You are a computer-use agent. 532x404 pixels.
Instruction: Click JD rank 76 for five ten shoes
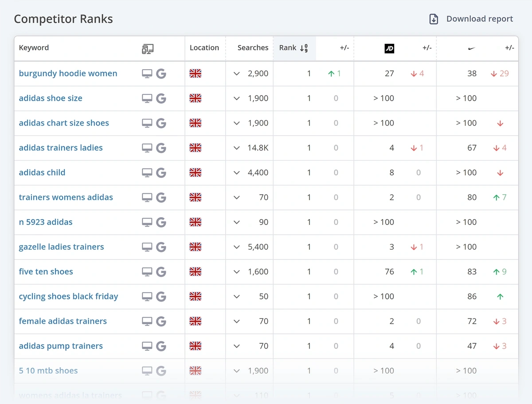pyautogui.click(x=389, y=272)
